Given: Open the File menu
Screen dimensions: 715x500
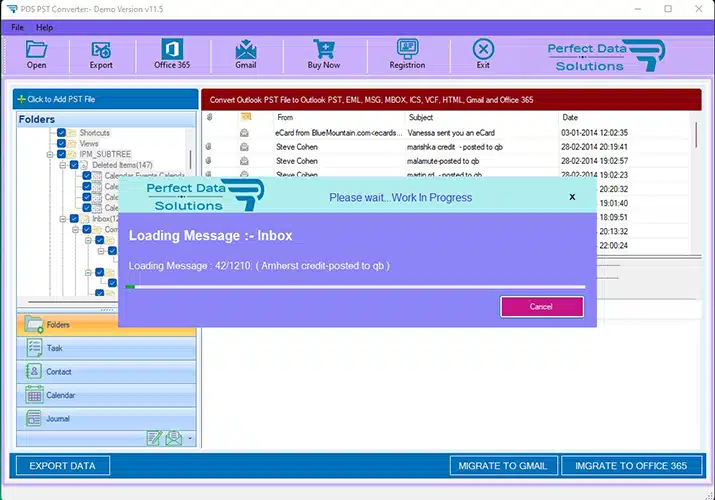Looking at the screenshot, I should pos(17,27).
